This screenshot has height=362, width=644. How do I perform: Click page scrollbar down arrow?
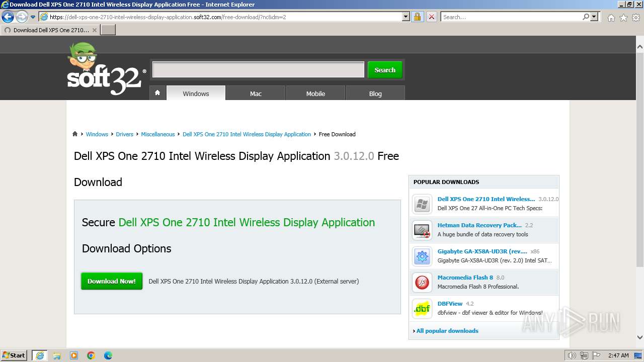640,338
